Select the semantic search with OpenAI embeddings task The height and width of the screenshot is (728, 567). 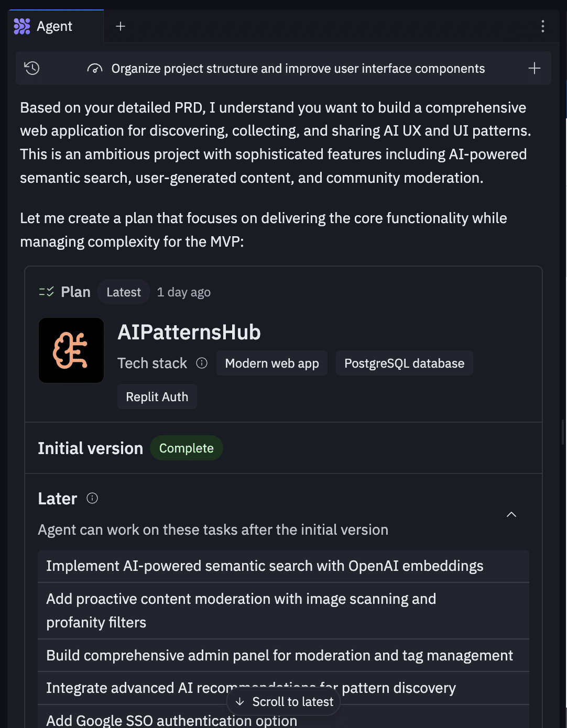(x=265, y=566)
